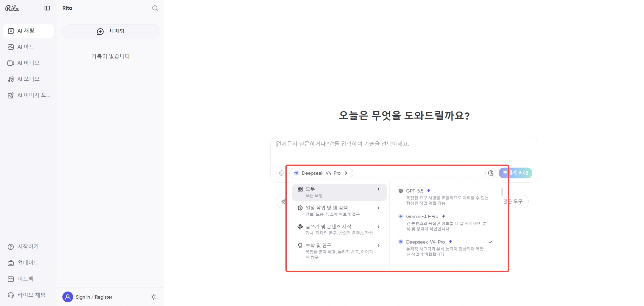
Task: Open 피드백 in the sidebar
Action: (x=28, y=279)
